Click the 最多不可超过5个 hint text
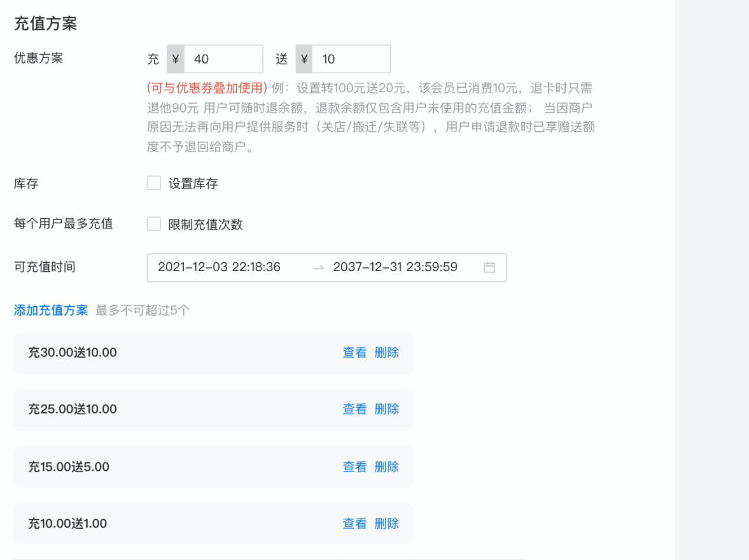Screen dimensions: 749x560 click(x=143, y=310)
